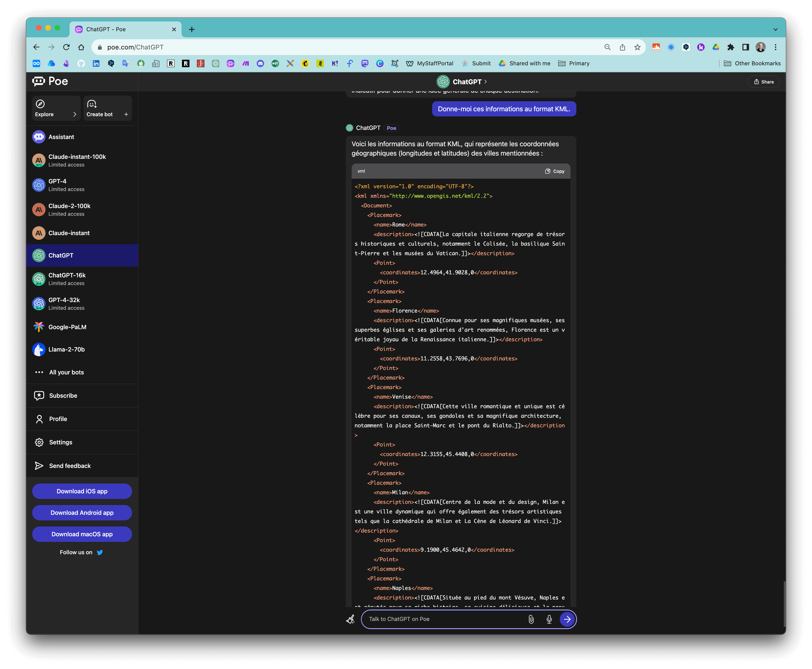Select ChatGPT-16k bot in the sidebar
Screen dimensions: 812x669
pyautogui.click(x=82, y=279)
